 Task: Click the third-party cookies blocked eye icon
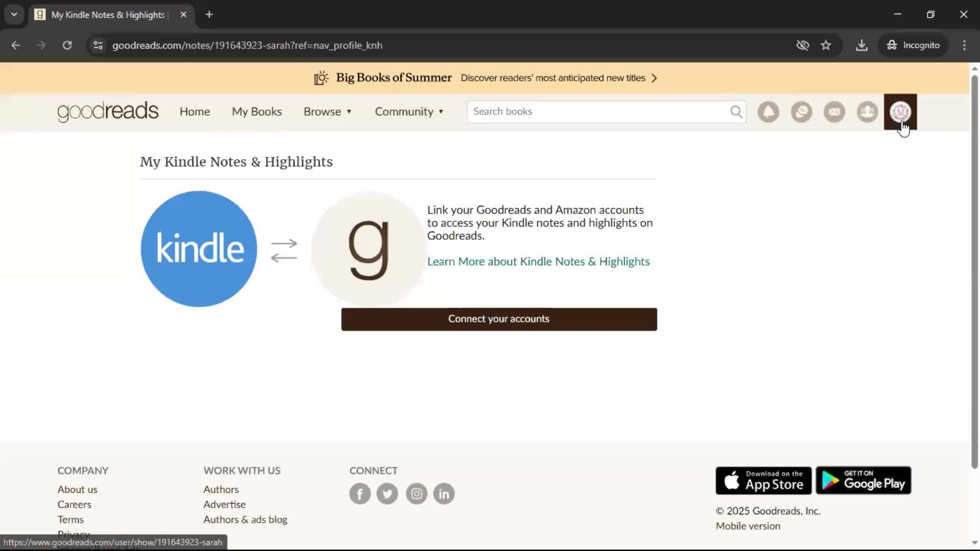tap(802, 45)
